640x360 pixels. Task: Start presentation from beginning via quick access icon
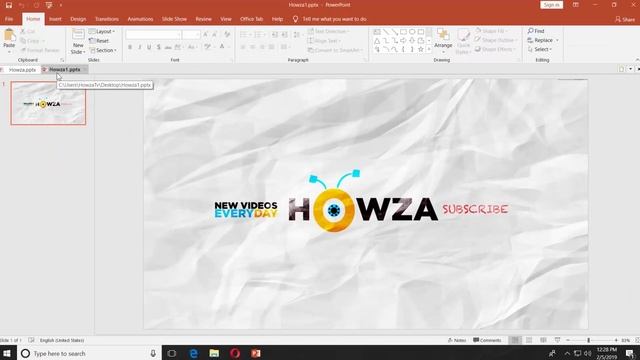pos(49,5)
